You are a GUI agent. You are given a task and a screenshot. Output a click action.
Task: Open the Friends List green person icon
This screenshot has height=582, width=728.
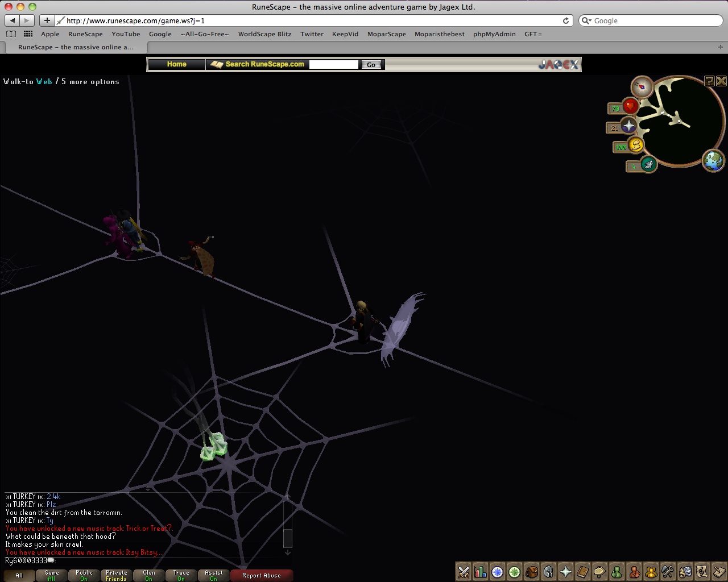[617, 572]
